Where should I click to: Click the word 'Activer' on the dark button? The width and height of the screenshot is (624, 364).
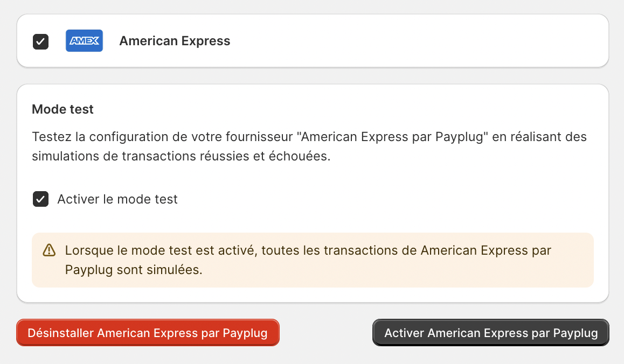pyautogui.click(x=404, y=333)
